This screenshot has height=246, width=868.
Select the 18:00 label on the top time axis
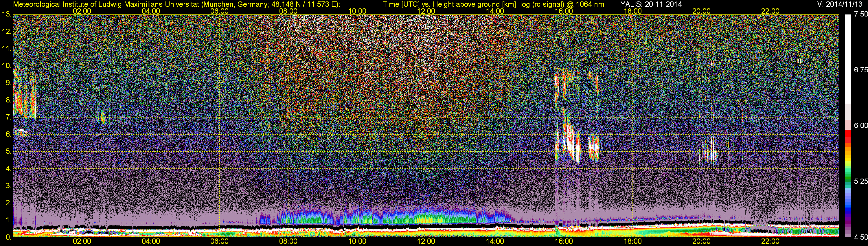click(x=632, y=11)
